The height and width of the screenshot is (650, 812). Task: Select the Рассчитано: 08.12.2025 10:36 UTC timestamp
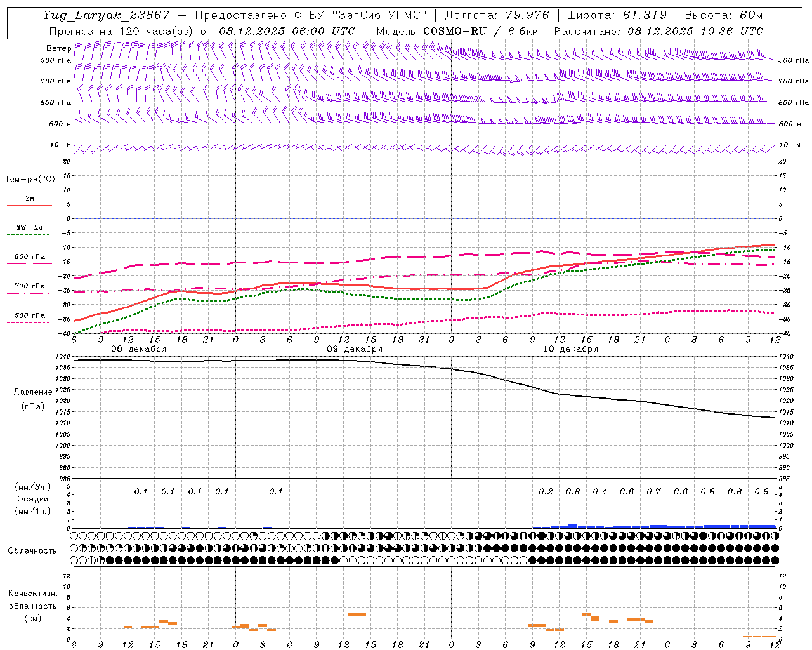[658, 31]
